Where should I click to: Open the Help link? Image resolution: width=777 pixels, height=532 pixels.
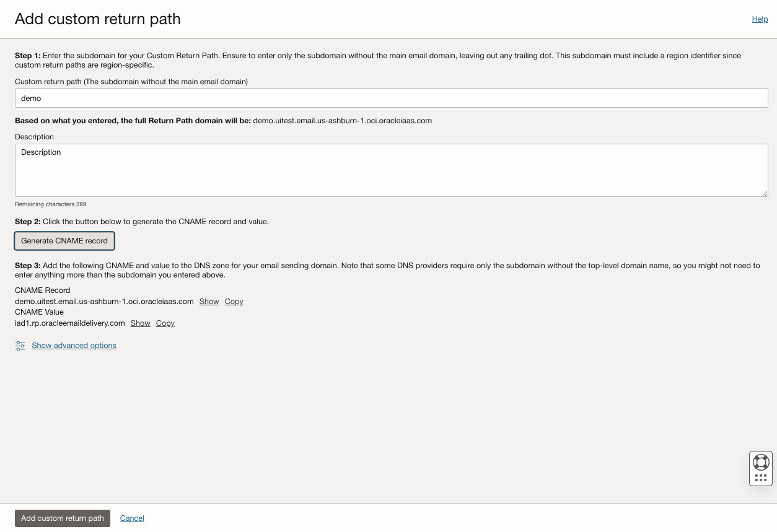[x=760, y=19]
